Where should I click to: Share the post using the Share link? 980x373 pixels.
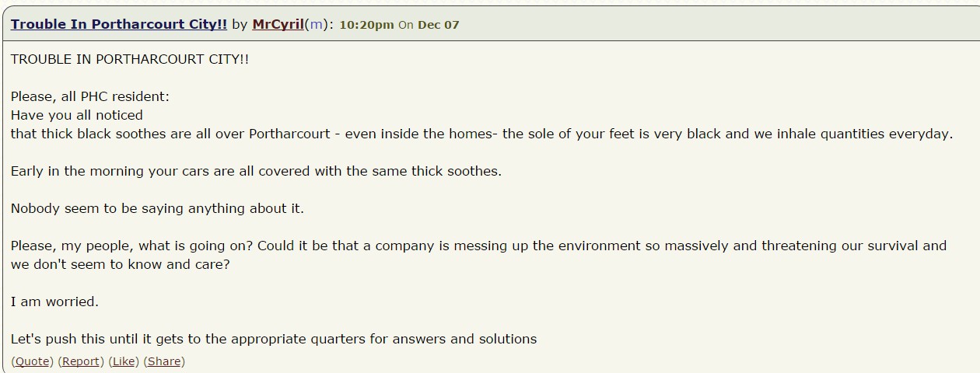(164, 361)
